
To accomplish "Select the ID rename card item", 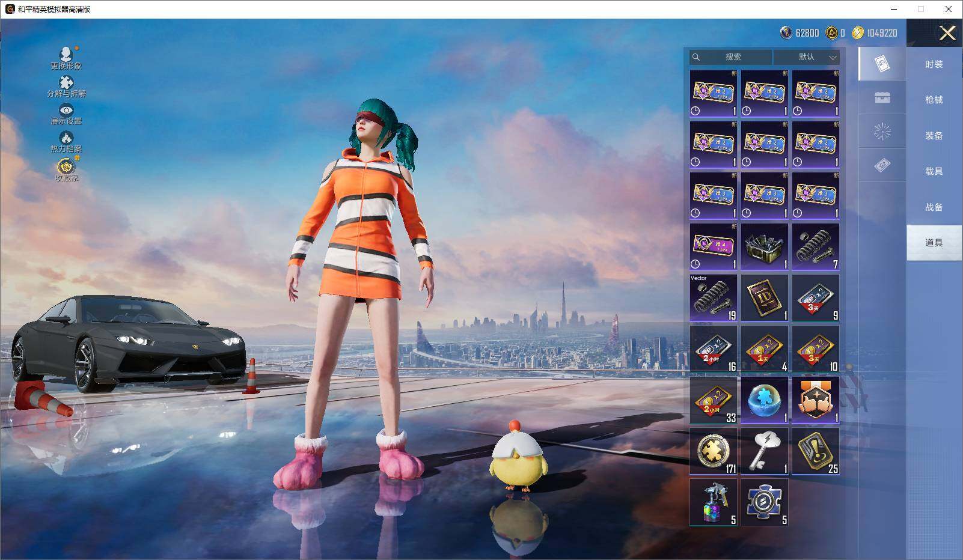I will pyautogui.click(x=765, y=298).
